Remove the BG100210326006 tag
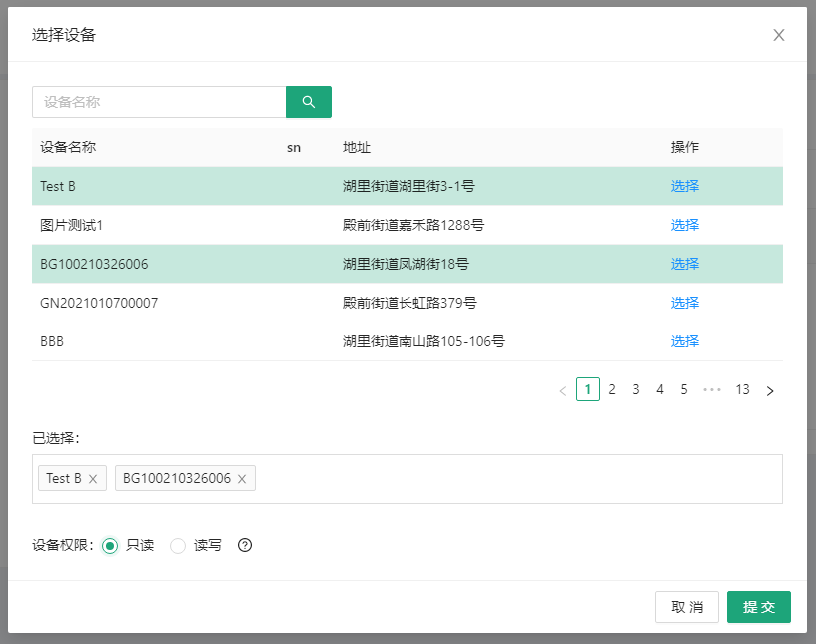The height and width of the screenshot is (644, 816). pyautogui.click(x=242, y=479)
